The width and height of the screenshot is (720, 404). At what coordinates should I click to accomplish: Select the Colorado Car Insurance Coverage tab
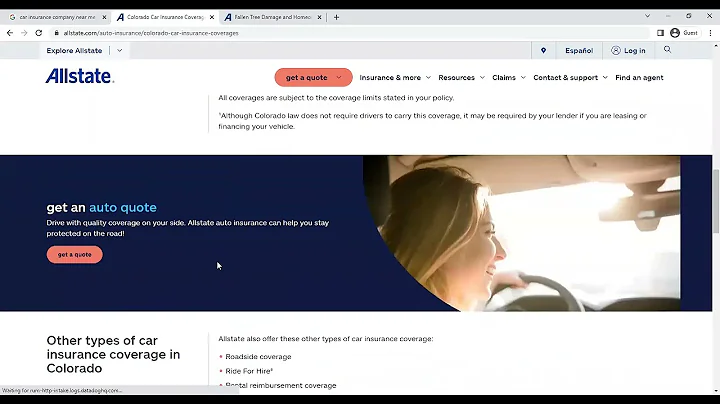click(163, 17)
